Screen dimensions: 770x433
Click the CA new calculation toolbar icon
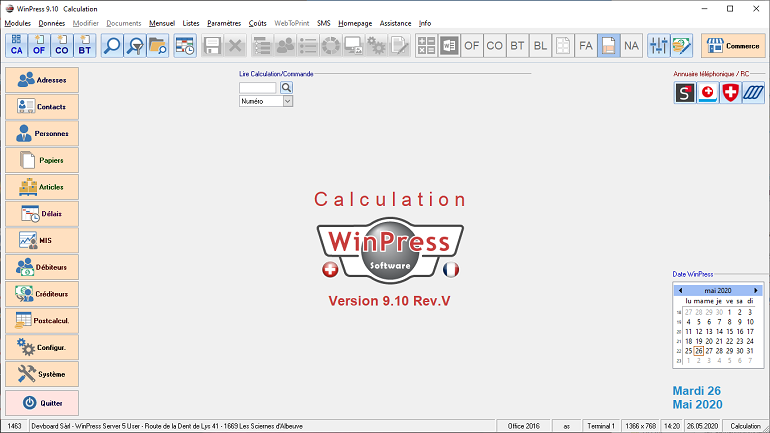[x=17, y=46]
